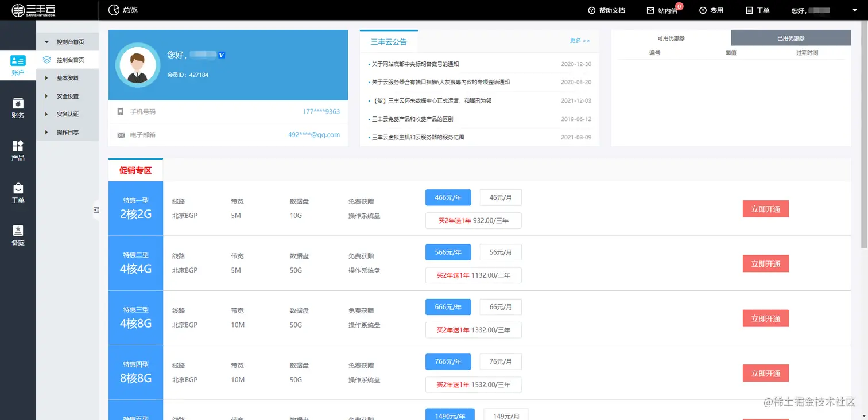Screen dimensions: 868x420
Task: Click 立即开通 for the 8核8G plan
Action: 766,374
